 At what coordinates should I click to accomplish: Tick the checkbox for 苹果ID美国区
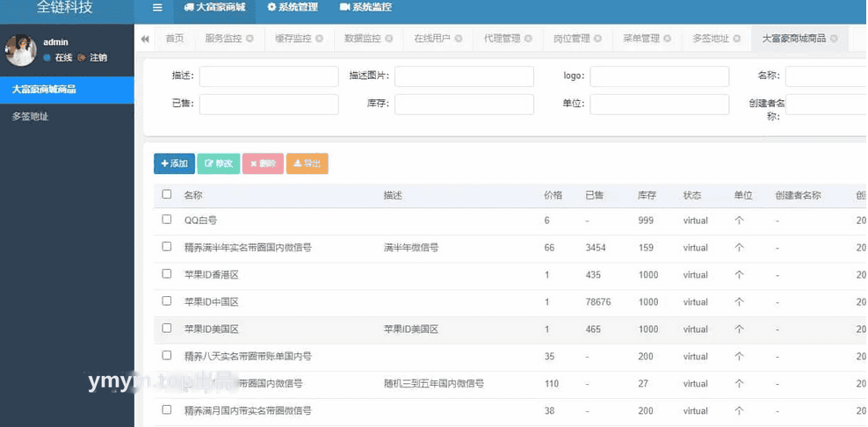(x=167, y=328)
